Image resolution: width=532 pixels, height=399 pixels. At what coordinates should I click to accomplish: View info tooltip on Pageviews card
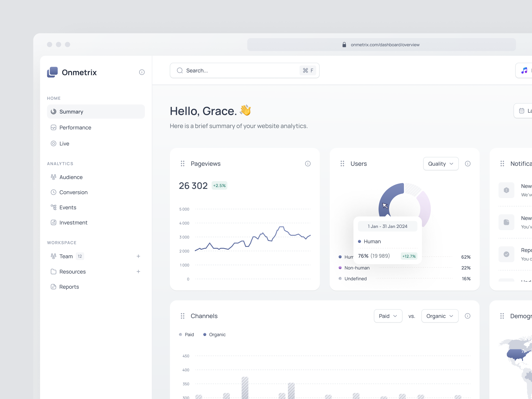tap(308, 164)
